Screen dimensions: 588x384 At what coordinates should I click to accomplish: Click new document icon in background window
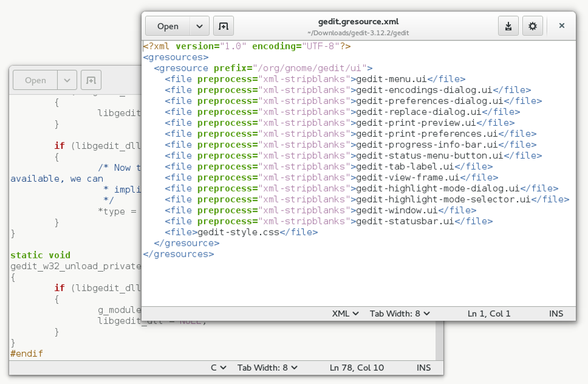(91, 80)
